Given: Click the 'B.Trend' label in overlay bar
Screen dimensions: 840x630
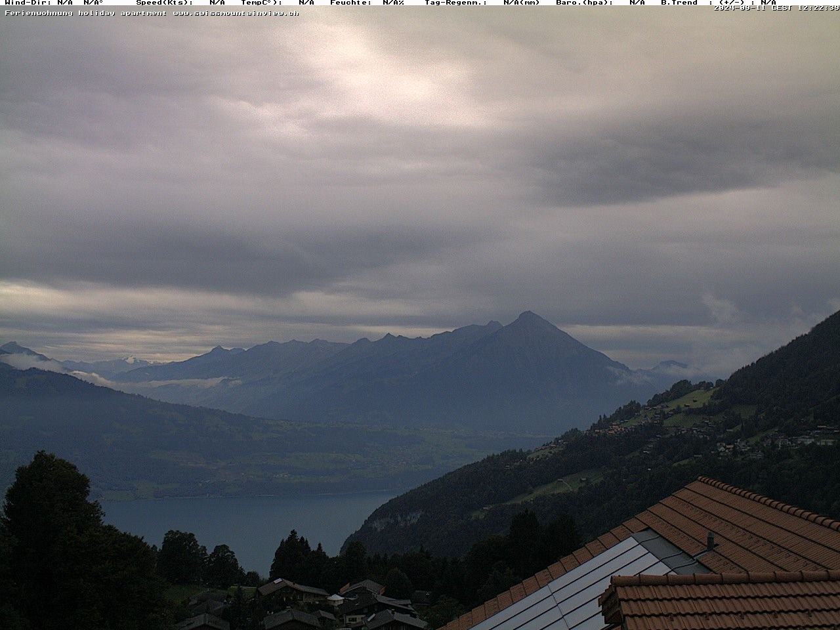Looking at the screenshot, I should click(679, 3).
